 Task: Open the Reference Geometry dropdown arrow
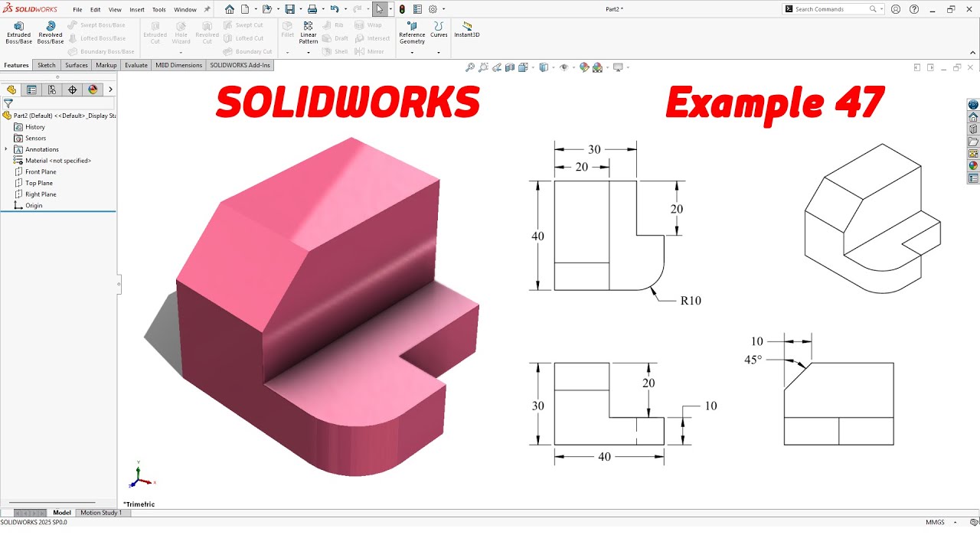[x=412, y=53]
